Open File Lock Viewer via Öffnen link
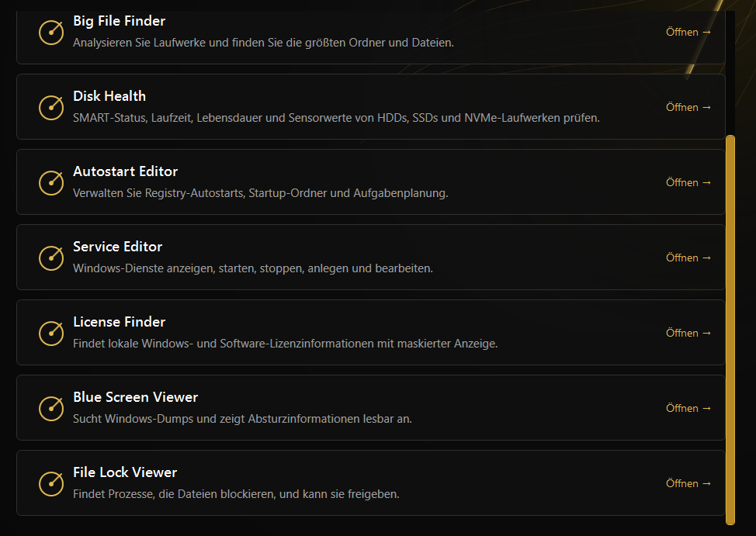The image size is (756, 536). point(688,483)
